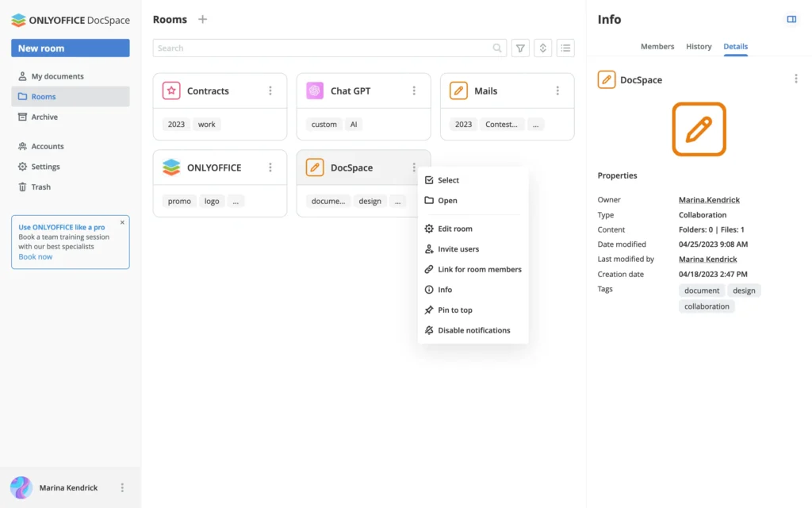Screen dimensions: 812x508
Task: Click the large DocSpace room image
Action: pyautogui.click(x=699, y=129)
